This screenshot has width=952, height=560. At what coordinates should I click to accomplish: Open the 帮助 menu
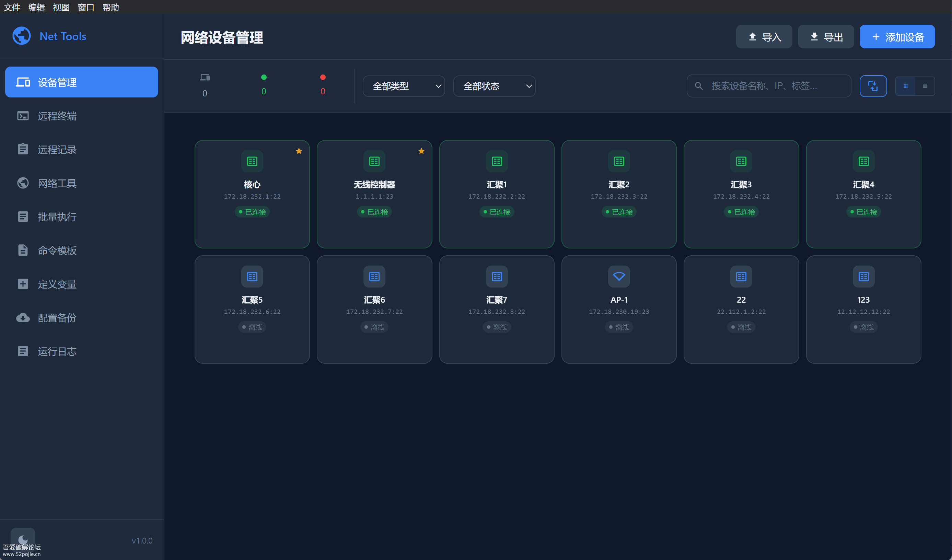coord(110,7)
